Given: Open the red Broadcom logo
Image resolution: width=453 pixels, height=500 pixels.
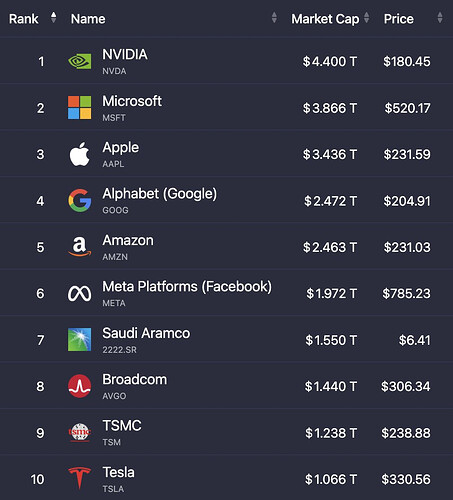Looking at the screenshot, I should coord(79,386).
